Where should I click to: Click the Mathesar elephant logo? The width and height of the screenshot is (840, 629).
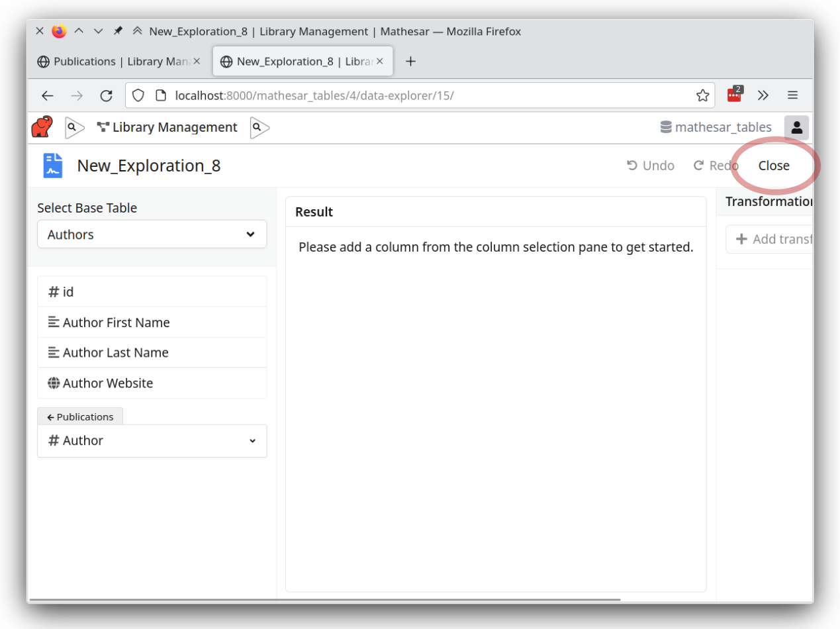pyautogui.click(x=41, y=127)
